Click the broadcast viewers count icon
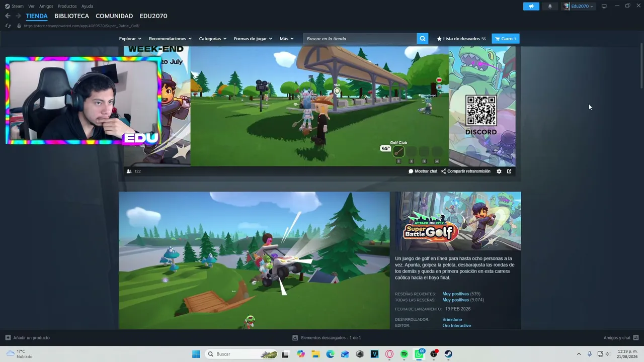This screenshot has width=644, height=362. tap(129, 171)
